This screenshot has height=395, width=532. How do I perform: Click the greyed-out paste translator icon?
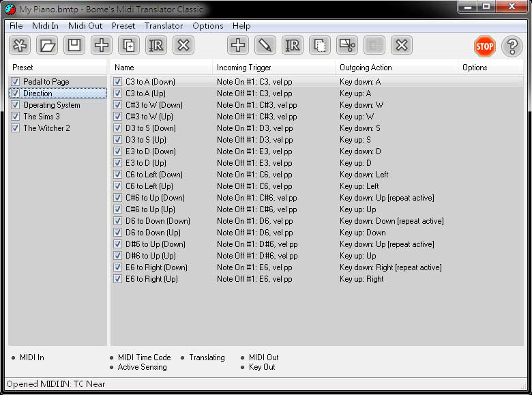pos(374,45)
